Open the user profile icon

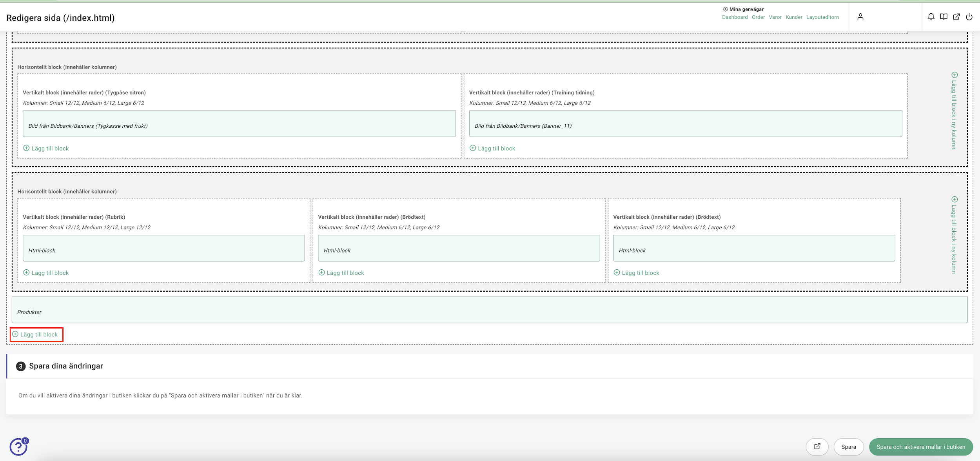pyautogui.click(x=860, y=16)
